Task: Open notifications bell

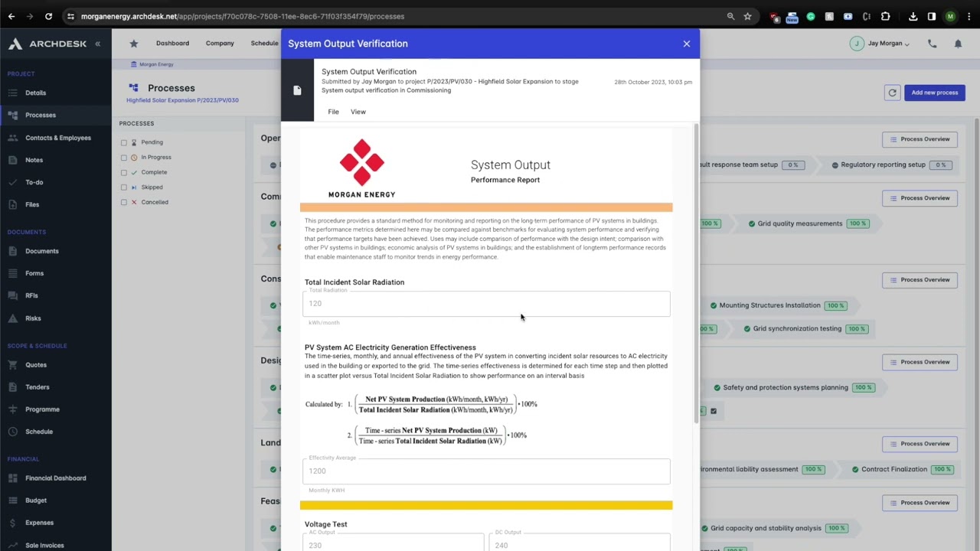Action: pos(958,44)
